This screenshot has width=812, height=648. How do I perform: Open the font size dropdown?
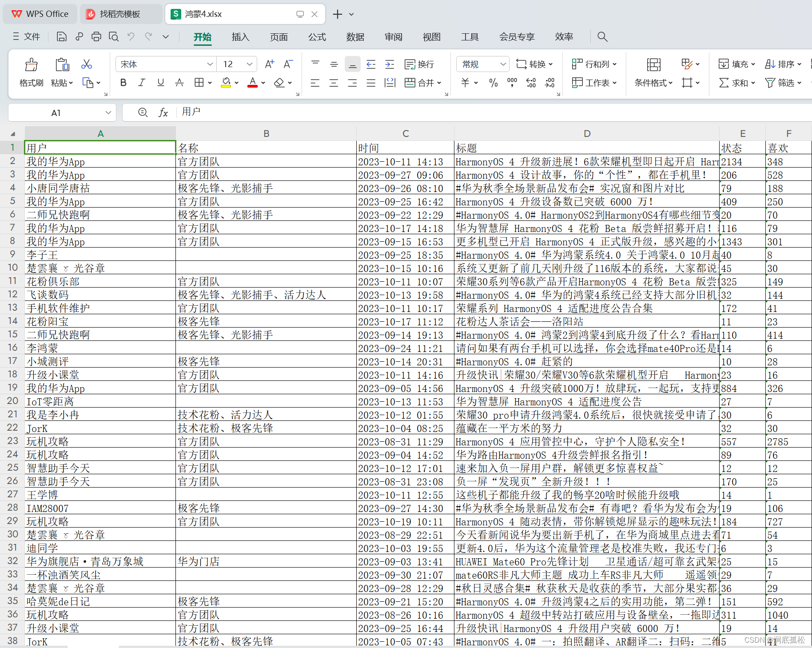[249, 64]
